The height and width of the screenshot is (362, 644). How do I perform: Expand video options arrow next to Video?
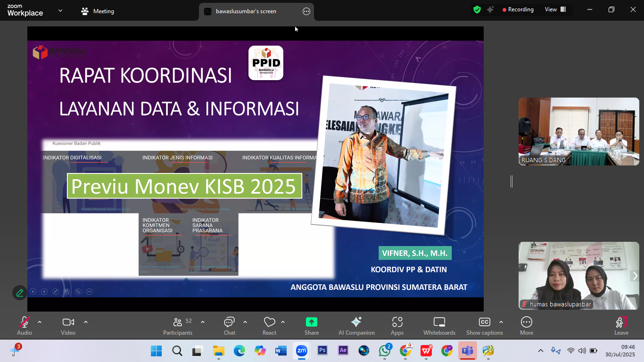pyautogui.click(x=86, y=322)
